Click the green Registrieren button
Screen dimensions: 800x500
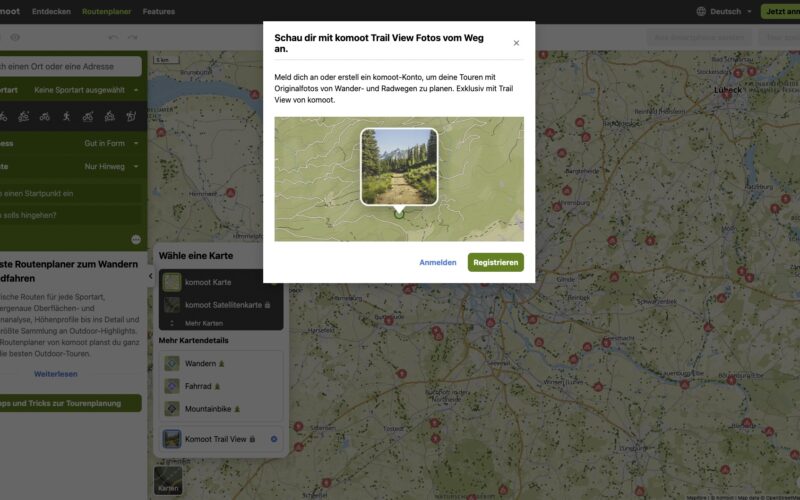click(x=495, y=262)
